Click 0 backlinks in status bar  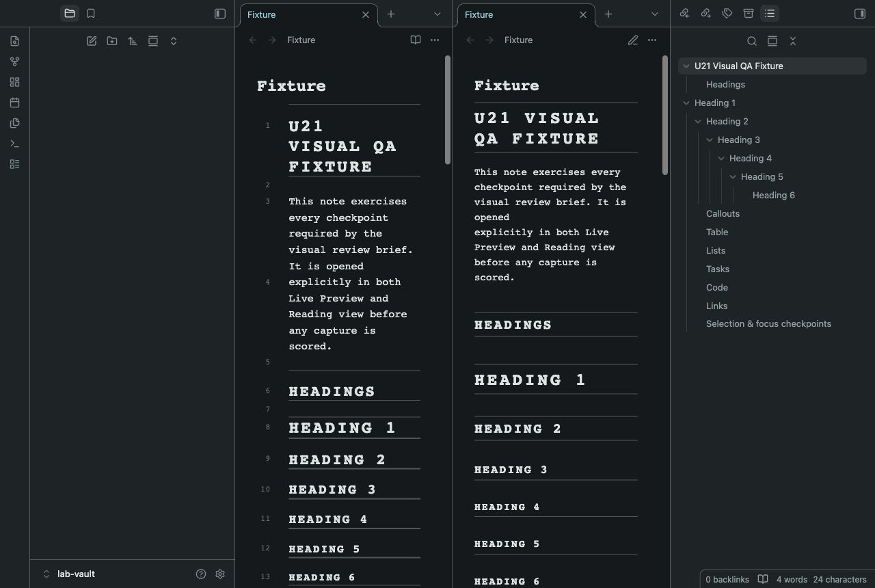[727, 580]
